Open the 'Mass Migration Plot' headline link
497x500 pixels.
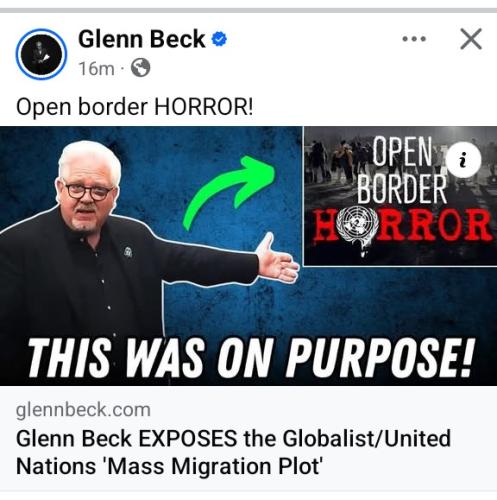pyautogui.click(x=233, y=452)
